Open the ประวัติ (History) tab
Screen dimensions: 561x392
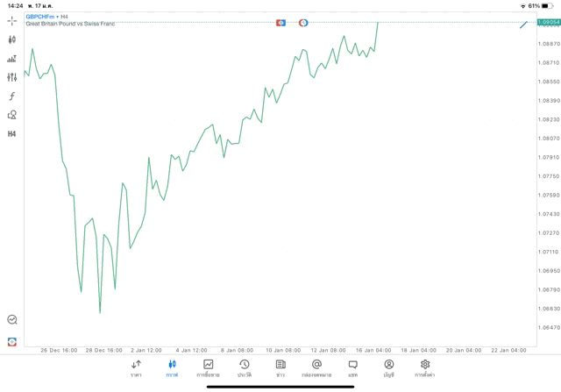[244, 367]
